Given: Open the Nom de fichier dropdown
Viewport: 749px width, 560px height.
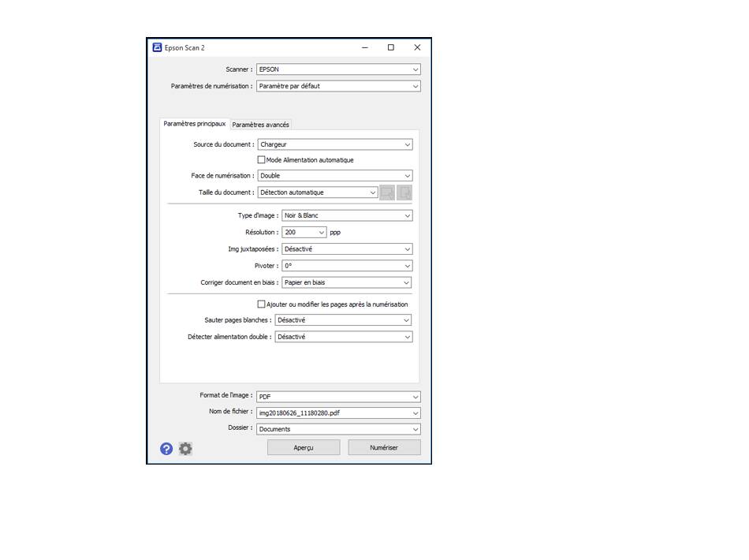Looking at the screenshot, I should pos(339,413).
